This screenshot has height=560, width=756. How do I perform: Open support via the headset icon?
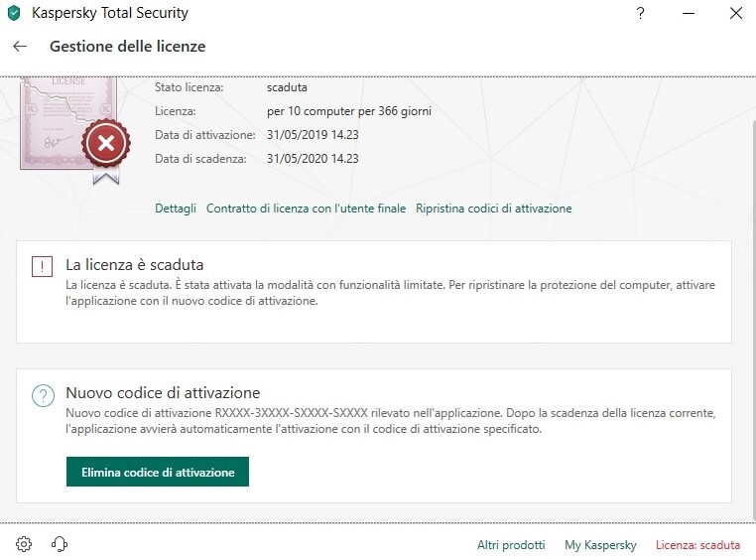(59, 544)
